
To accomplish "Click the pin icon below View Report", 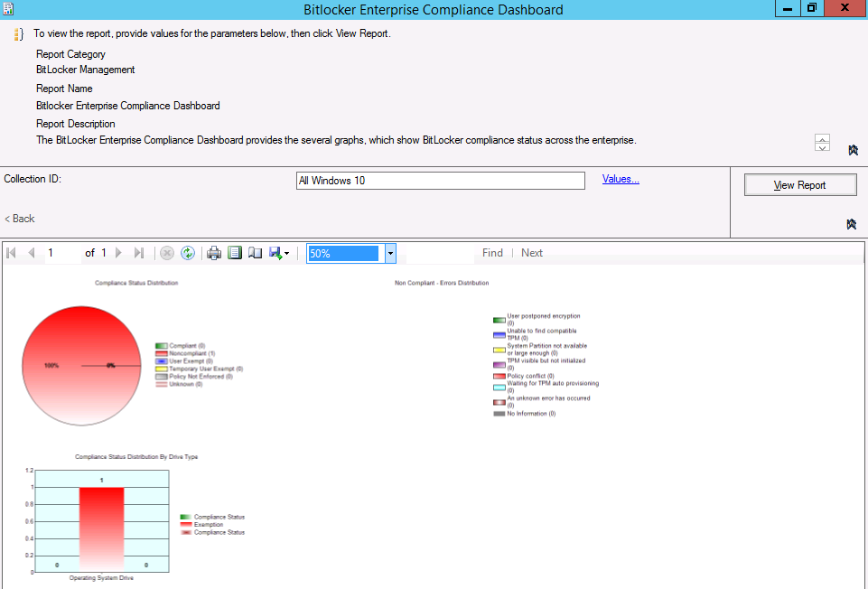I will pyautogui.click(x=852, y=224).
